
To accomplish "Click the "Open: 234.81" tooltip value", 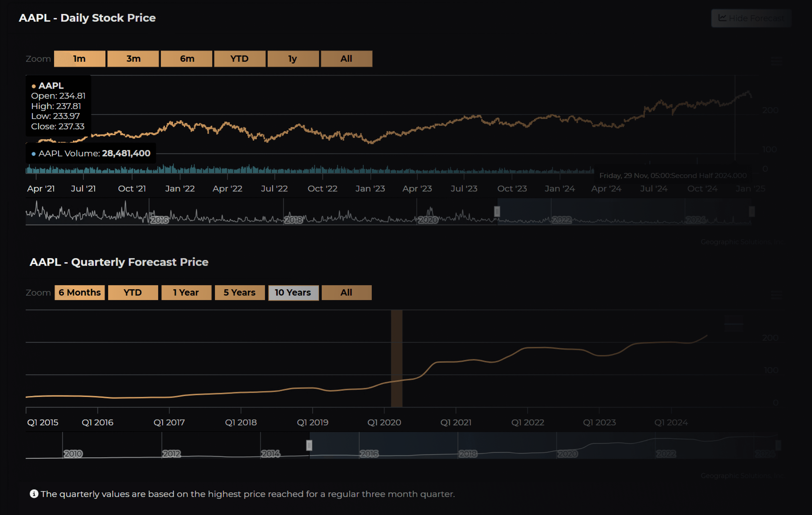I will point(58,96).
